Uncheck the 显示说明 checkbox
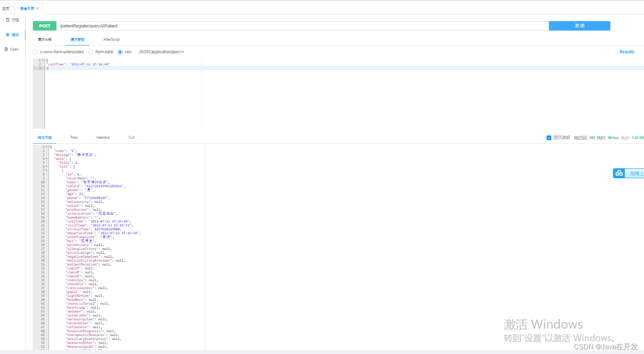Image resolution: width=644 pixels, height=354 pixels. (549, 137)
